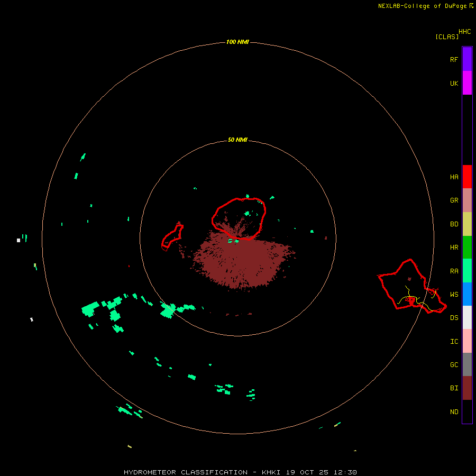The height and width of the screenshot is (476, 476).
Task: Click the UK magenta legend swatch
Action: coord(467,83)
